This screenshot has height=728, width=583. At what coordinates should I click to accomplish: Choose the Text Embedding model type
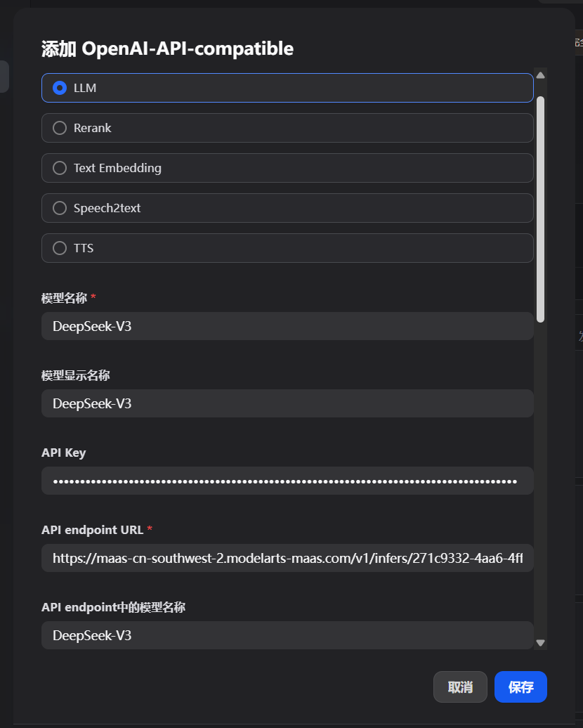(287, 168)
